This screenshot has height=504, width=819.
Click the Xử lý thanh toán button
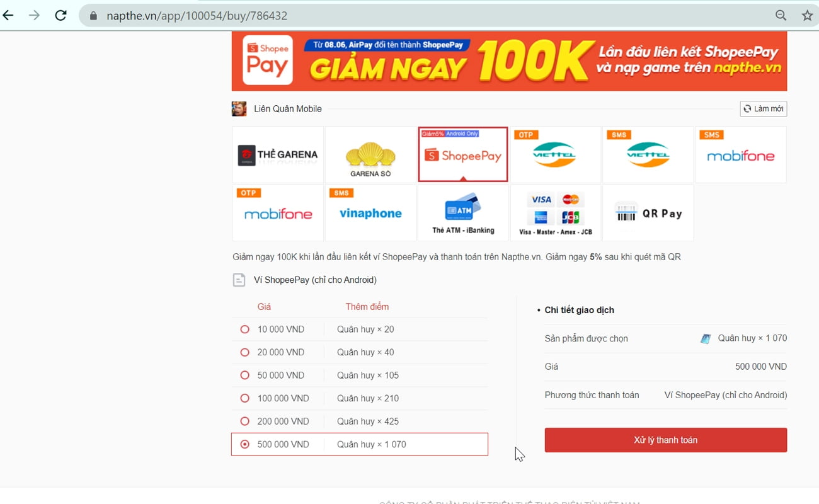pos(666,440)
